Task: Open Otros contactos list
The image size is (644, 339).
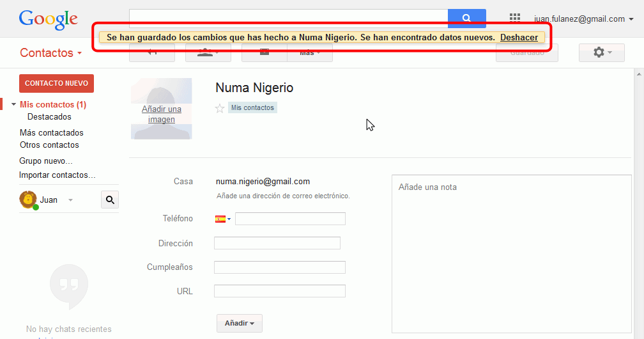Action: tap(49, 145)
